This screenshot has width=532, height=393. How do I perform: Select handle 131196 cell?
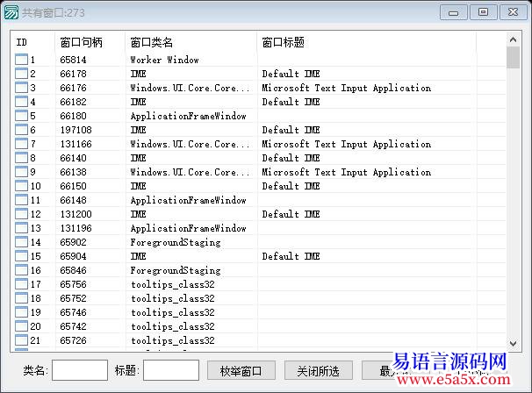[76, 228]
